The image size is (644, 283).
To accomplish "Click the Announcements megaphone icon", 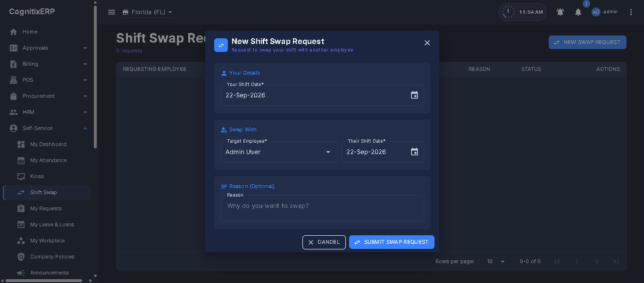I will tap(21, 273).
